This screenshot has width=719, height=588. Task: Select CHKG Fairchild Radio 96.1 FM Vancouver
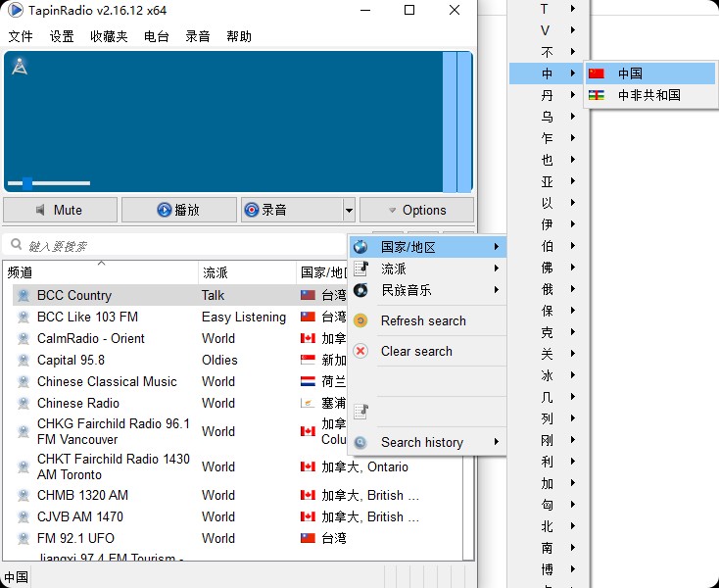114,431
